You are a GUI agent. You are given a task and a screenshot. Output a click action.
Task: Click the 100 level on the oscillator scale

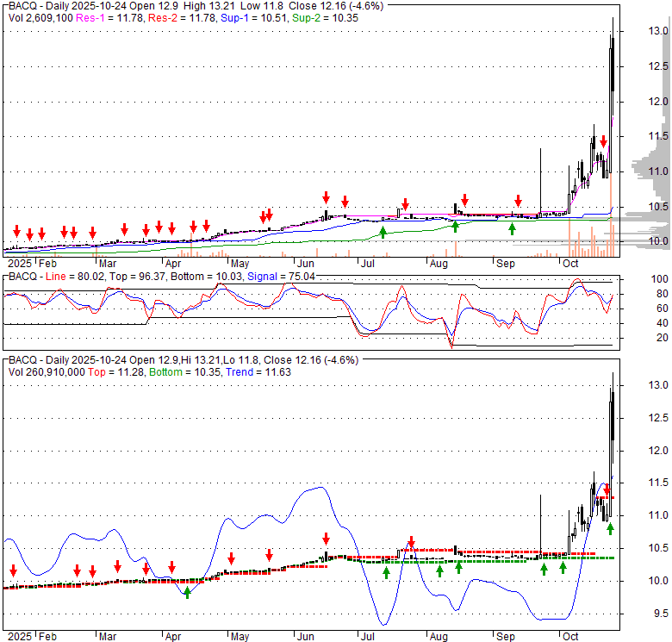click(659, 280)
